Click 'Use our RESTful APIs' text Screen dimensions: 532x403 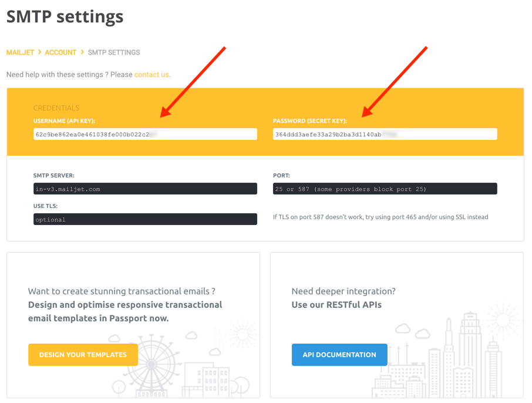click(336, 305)
